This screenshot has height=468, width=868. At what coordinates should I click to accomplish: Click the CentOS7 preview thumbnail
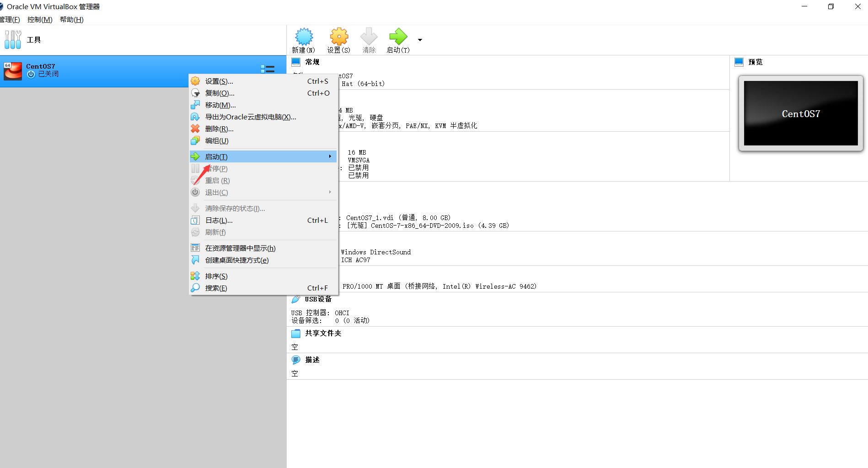click(x=801, y=113)
